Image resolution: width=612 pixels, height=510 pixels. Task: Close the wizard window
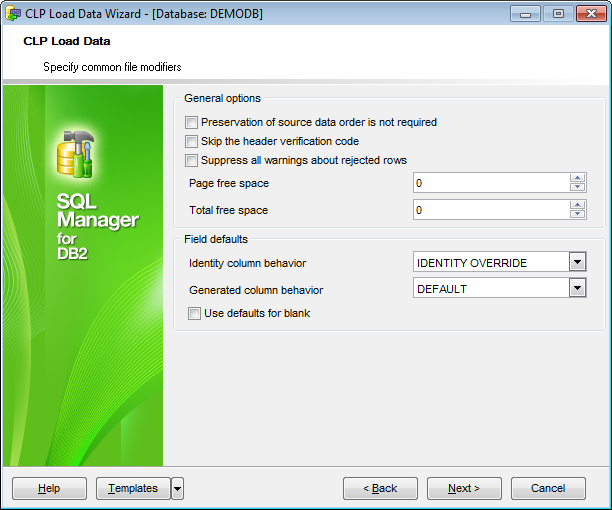(591, 14)
